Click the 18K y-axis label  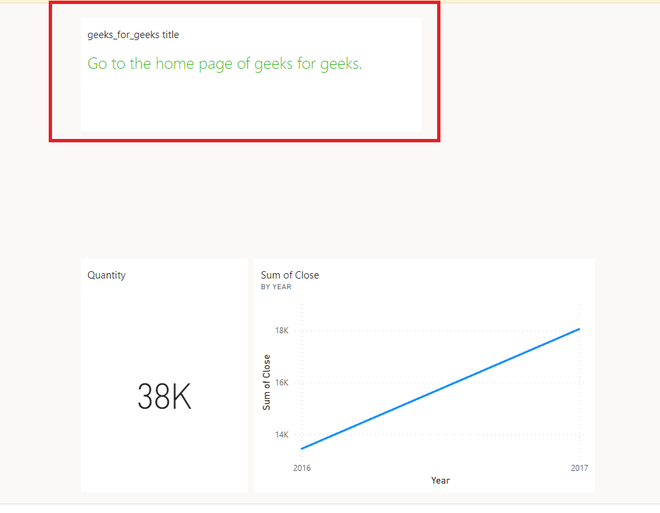(x=282, y=330)
